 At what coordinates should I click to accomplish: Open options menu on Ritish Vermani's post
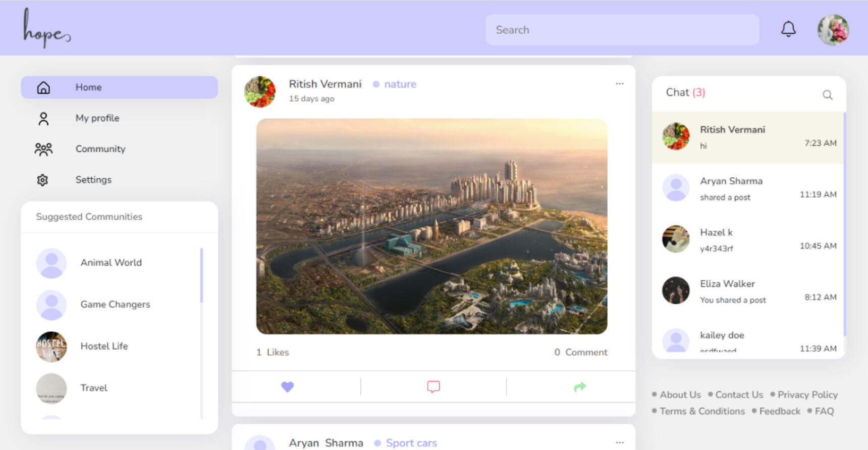(619, 84)
